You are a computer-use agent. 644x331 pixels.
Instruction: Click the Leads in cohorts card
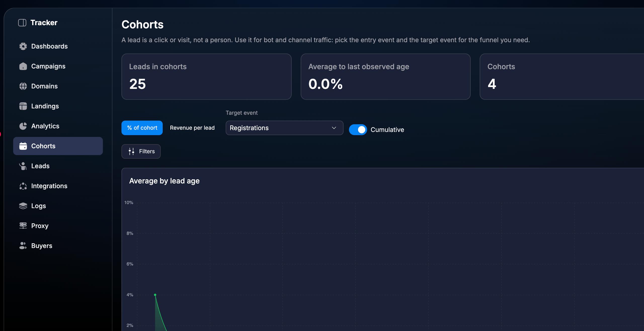pos(206,77)
